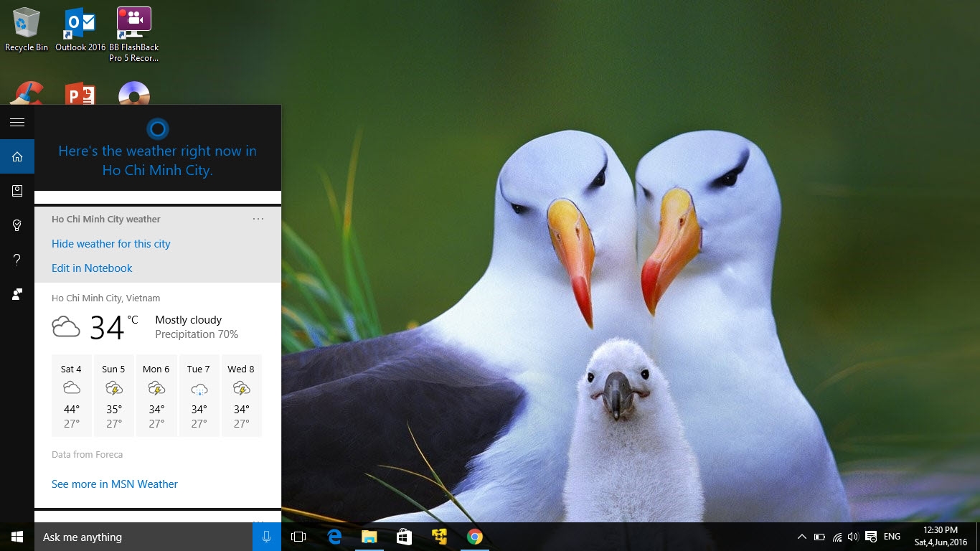Collapse the weather card options menu
Viewport: 980px width, 551px height.
[x=258, y=219]
